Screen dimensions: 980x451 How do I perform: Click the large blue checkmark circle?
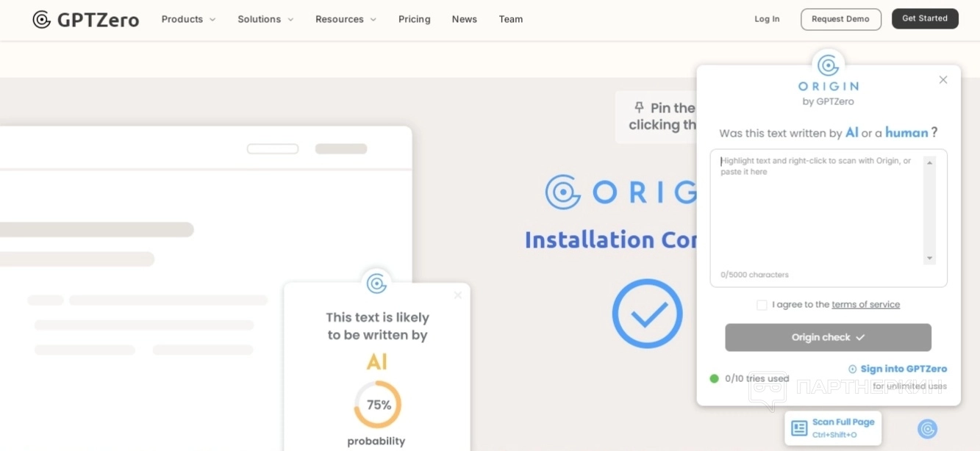[x=648, y=314]
